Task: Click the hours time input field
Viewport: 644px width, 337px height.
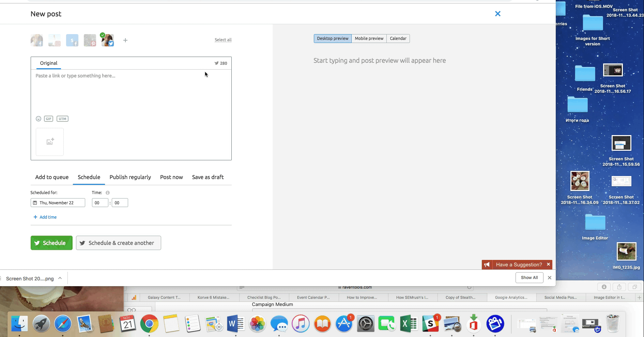Action: (x=100, y=203)
